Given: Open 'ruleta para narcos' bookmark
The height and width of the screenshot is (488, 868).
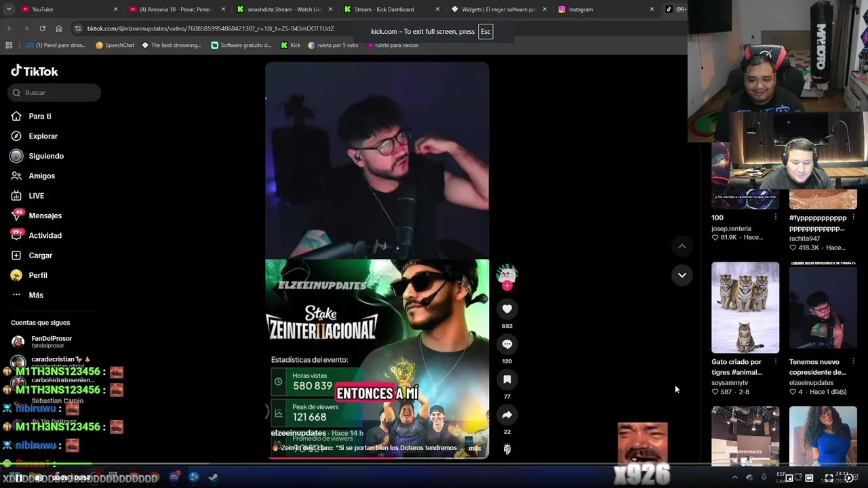Looking at the screenshot, I should [393, 45].
